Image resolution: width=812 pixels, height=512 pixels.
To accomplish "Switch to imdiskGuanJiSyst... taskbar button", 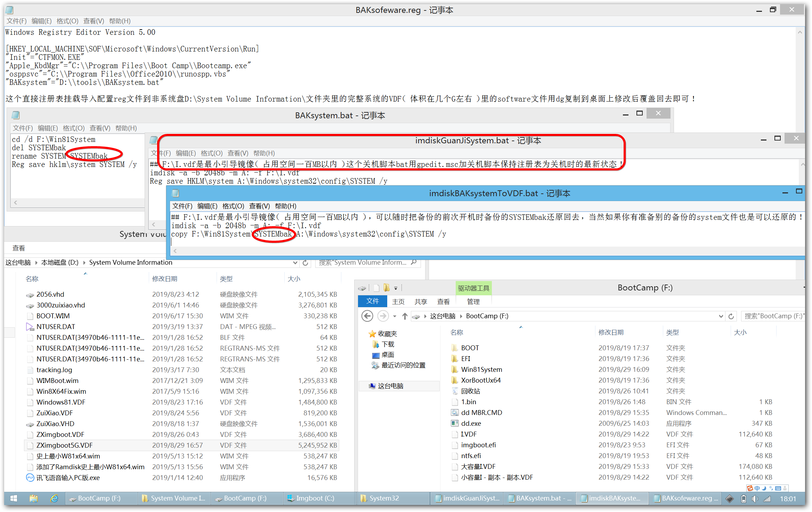I will (467, 498).
